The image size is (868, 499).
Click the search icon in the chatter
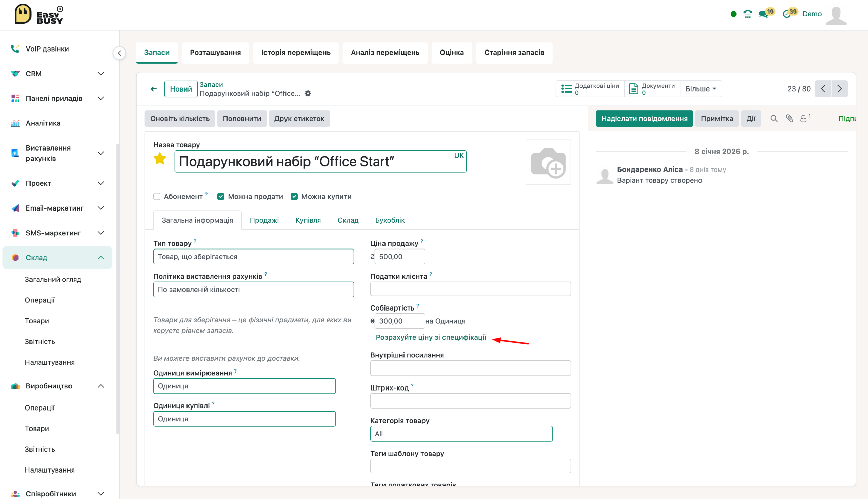click(774, 119)
